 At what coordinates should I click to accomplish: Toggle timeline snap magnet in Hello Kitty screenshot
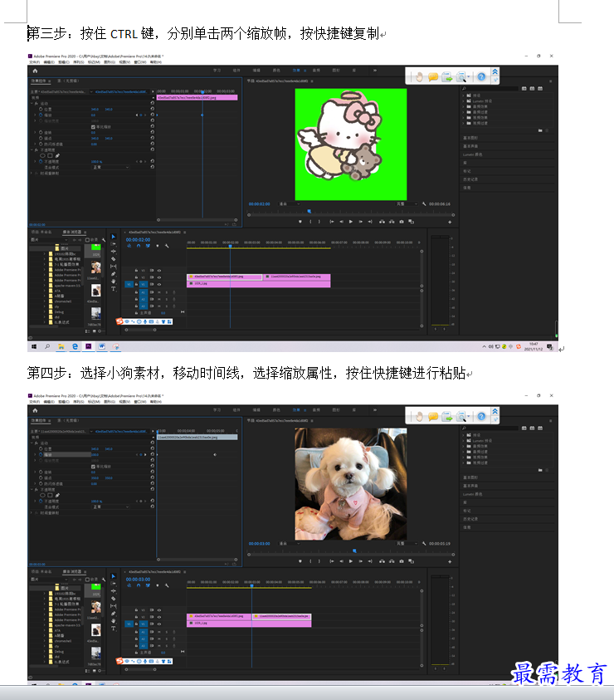click(139, 246)
